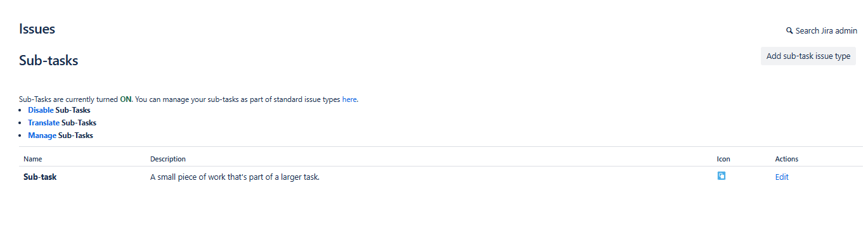The image size is (868, 233).
Task: Click the Add sub-task issue type button
Action: point(808,56)
